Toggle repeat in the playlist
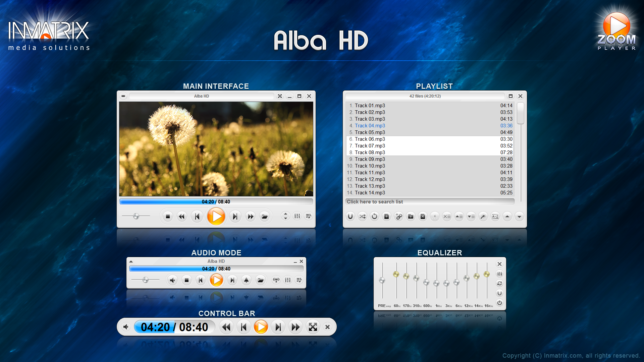The width and height of the screenshot is (644, 362). coord(374,217)
